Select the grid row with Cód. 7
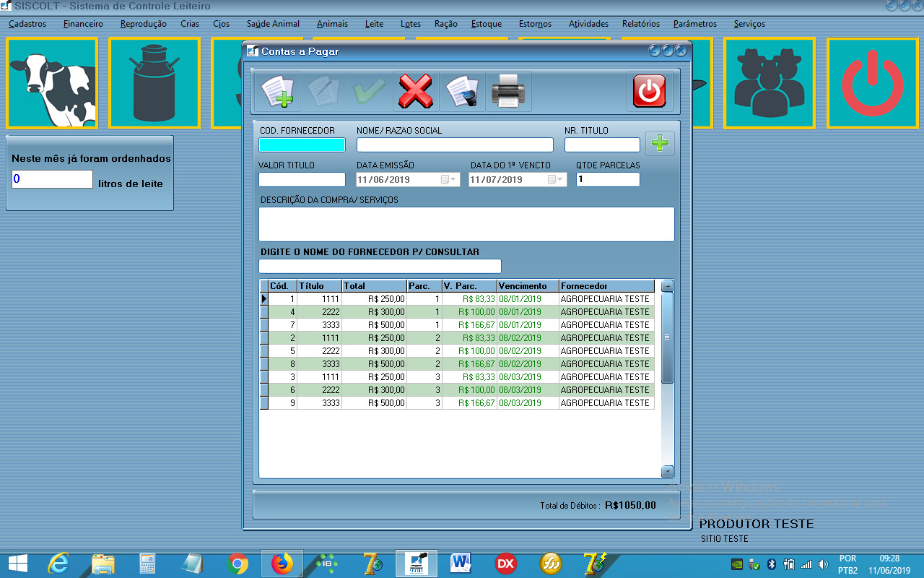924x578 pixels. 457,325
